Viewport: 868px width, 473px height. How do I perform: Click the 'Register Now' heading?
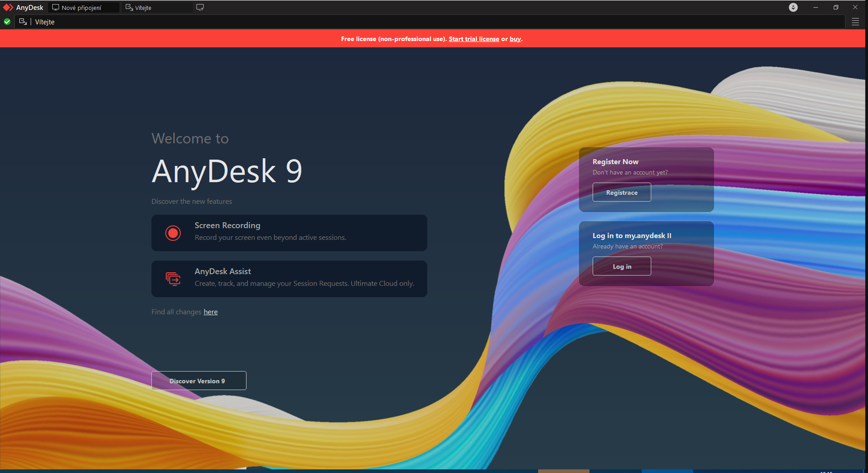coord(616,161)
